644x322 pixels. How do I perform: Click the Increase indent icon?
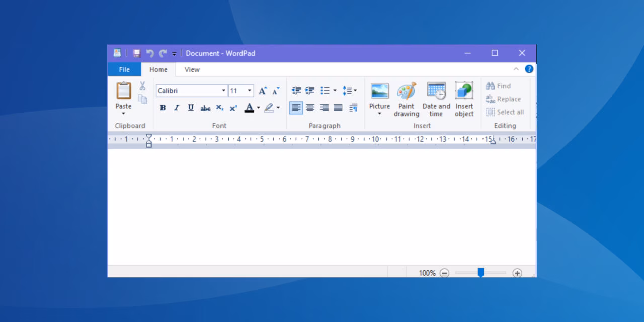pos(310,91)
